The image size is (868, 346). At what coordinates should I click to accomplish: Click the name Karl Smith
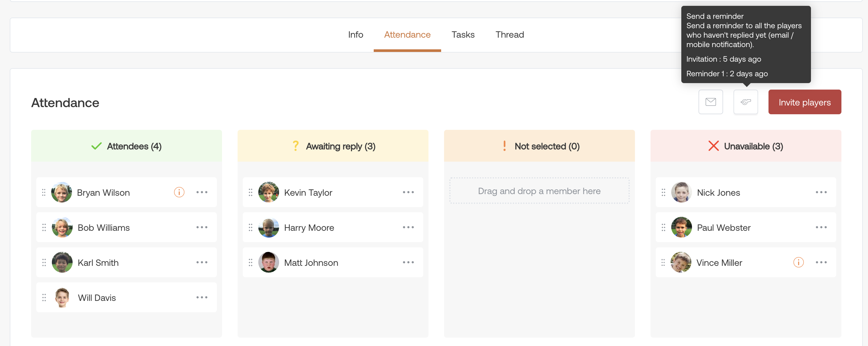pos(98,263)
